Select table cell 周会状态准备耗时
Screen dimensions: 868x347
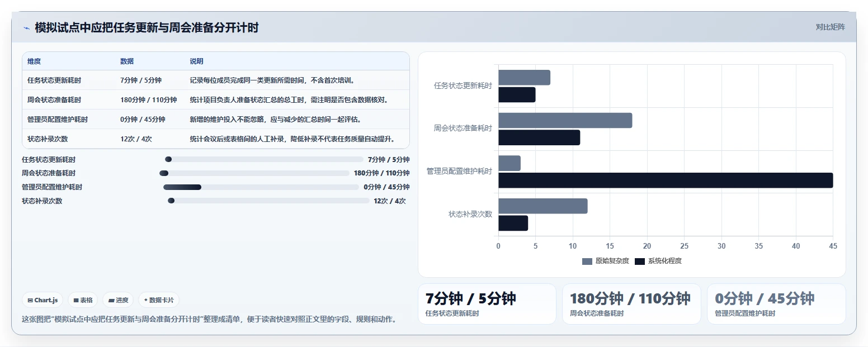pos(54,100)
